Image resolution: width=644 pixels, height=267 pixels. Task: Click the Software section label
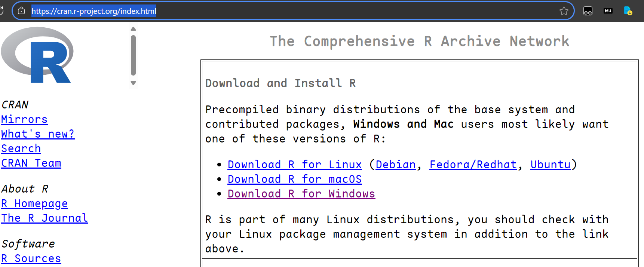click(28, 244)
